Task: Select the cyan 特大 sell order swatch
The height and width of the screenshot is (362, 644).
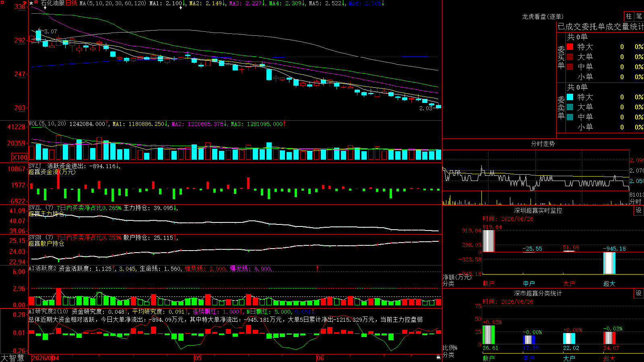Action: 570,97
